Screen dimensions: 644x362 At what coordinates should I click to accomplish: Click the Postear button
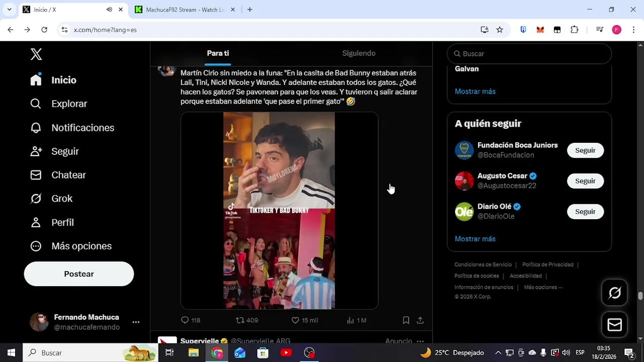click(79, 274)
